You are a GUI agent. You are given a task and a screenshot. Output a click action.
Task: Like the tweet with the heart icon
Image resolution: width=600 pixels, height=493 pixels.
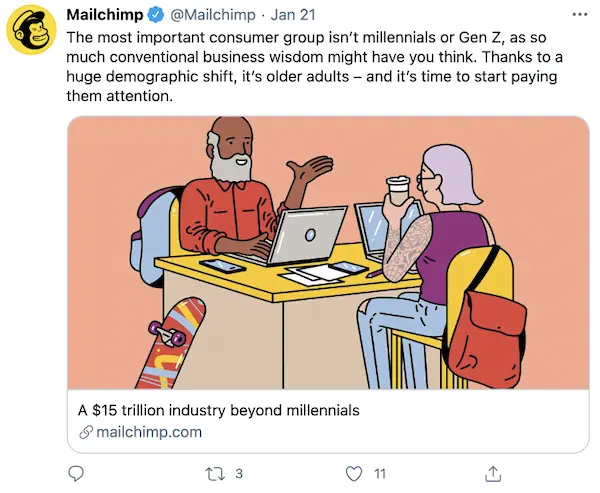(353, 472)
